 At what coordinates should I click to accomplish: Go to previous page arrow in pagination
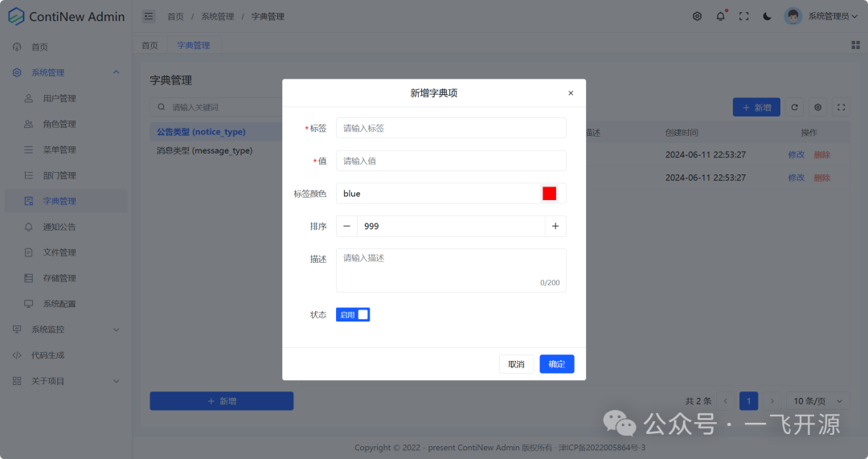[725, 401]
